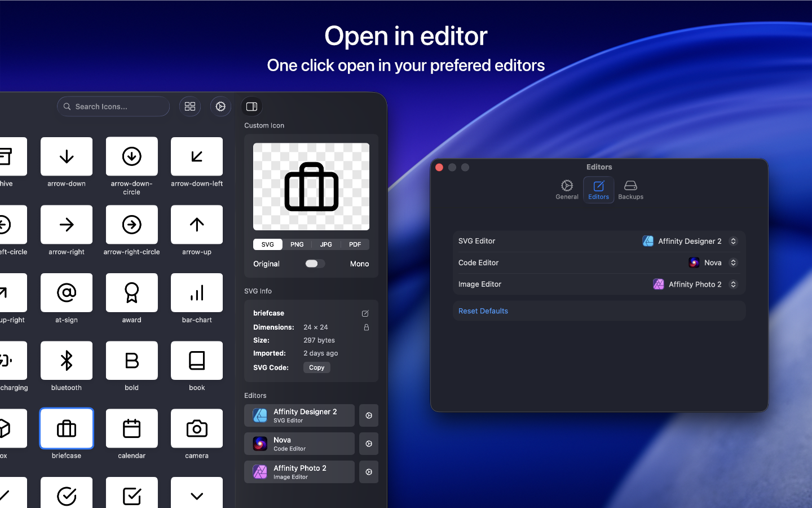The height and width of the screenshot is (508, 812).
Task: Click the '2 days ago' imported value
Action: pyautogui.click(x=321, y=353)
